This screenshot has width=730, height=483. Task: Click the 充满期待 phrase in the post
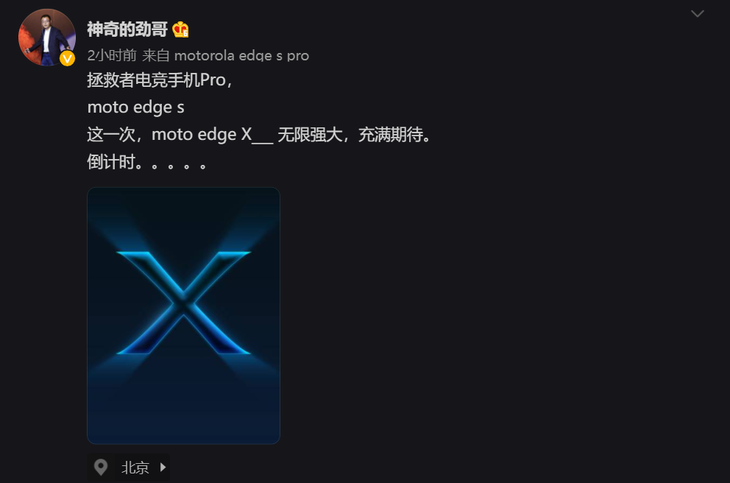(391, 135)
